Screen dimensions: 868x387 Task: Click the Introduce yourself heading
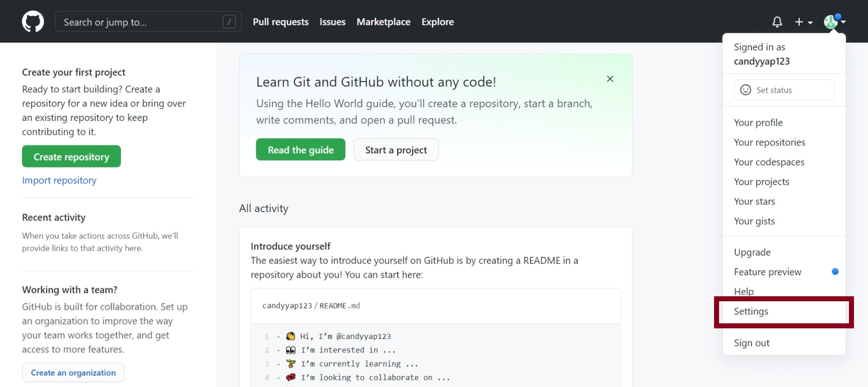click(290, 246)
